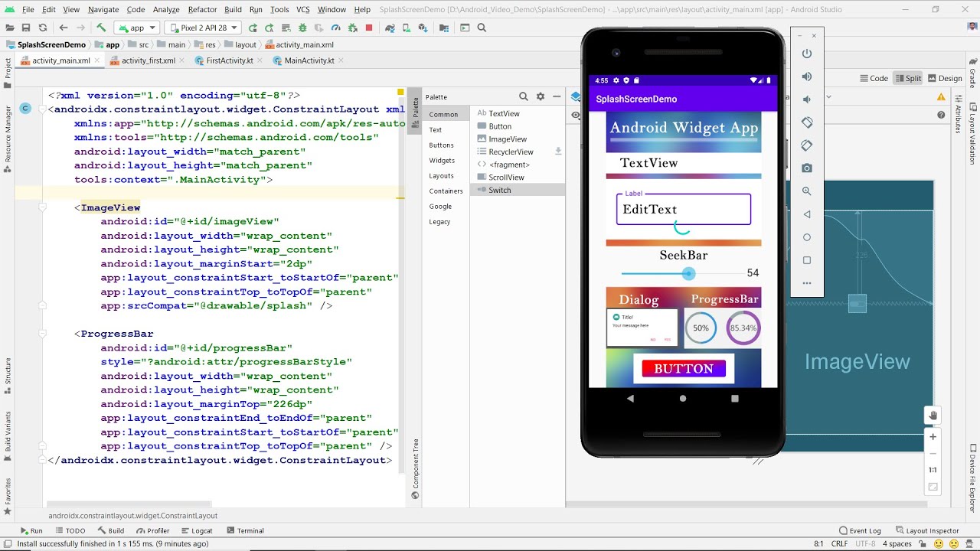
Task: Click the Pan hand tool in design view
Action: 933,416
